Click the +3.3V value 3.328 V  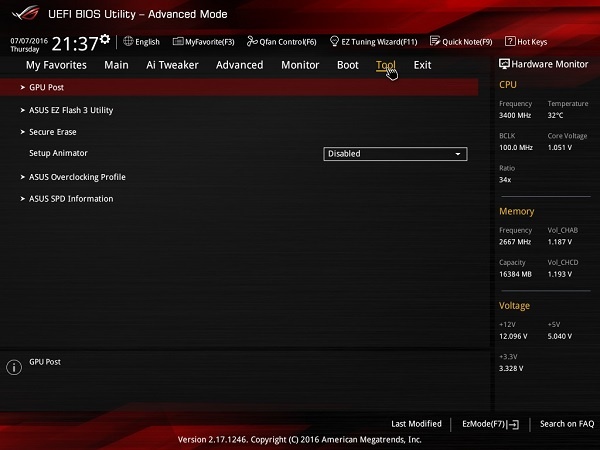[511, 368]
